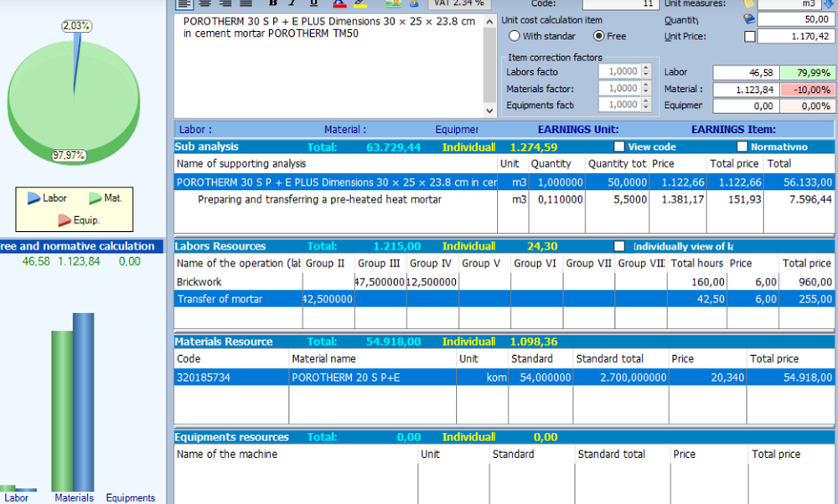Click the blue down arrow beside m3
The height and width of the screenshot is (504, 838).
point(828,3)
